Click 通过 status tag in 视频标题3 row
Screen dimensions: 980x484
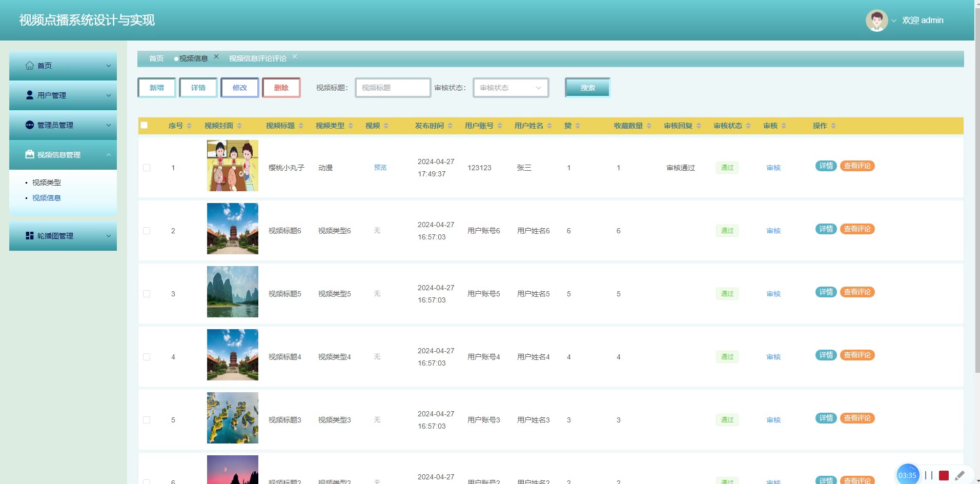tap(727, 420)
